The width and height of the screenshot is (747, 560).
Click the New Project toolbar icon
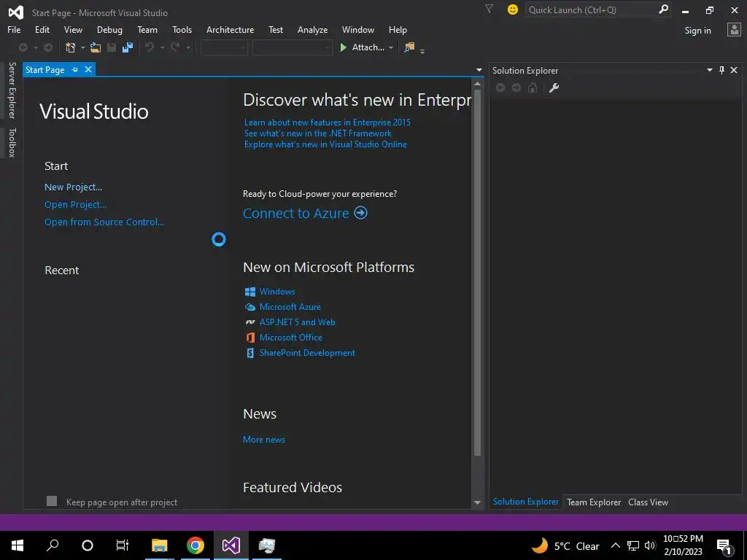click(71, 47)
